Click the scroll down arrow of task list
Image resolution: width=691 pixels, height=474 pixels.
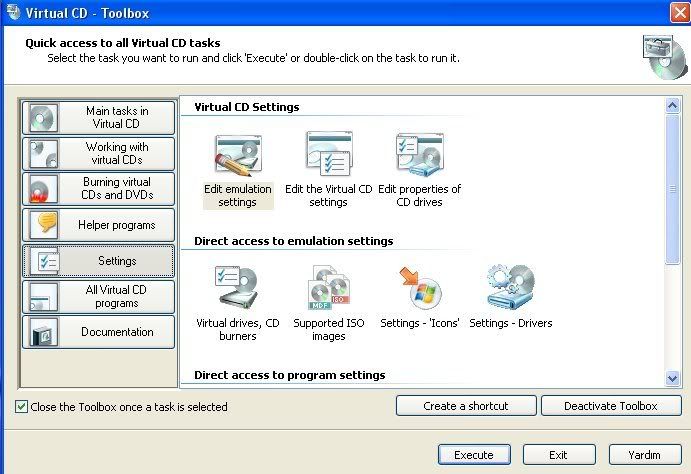[672, 378]
